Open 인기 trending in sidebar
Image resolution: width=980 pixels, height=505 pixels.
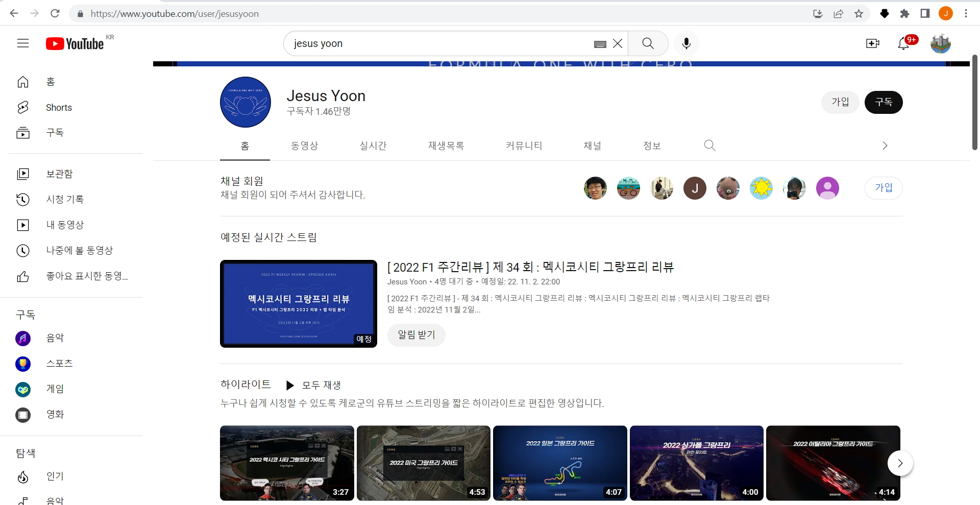[71, 476]
